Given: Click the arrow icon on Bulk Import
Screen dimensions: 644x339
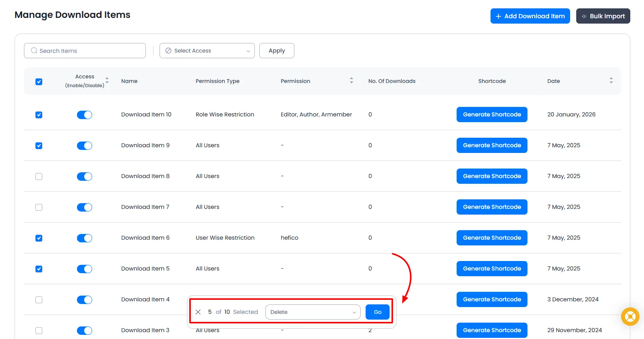Looking at the screenshot, I should pyautogui.click(x=584, y=16).
